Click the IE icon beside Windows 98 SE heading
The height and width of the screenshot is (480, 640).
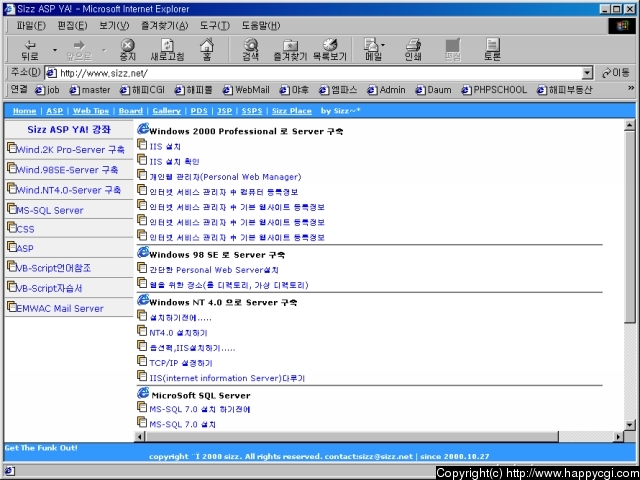(x=143, y=253)
